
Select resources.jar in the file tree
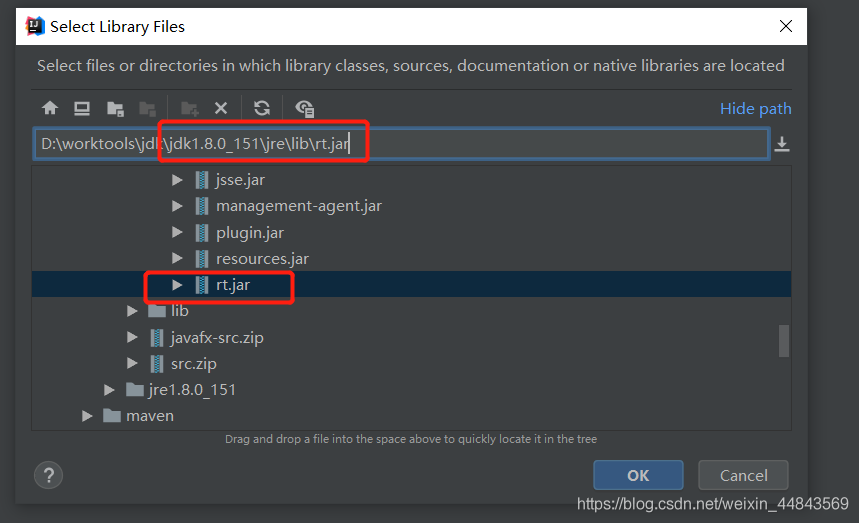tap(262, 258)
